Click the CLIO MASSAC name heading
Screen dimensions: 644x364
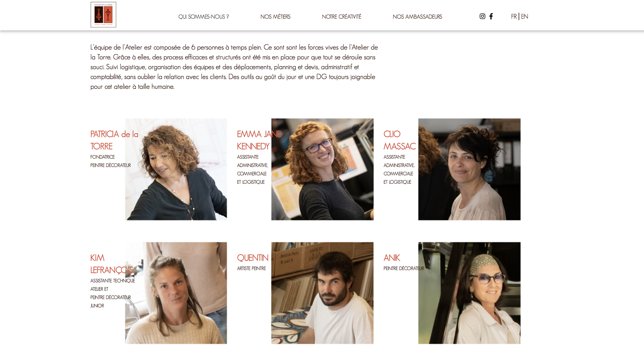tap(399, 140)
